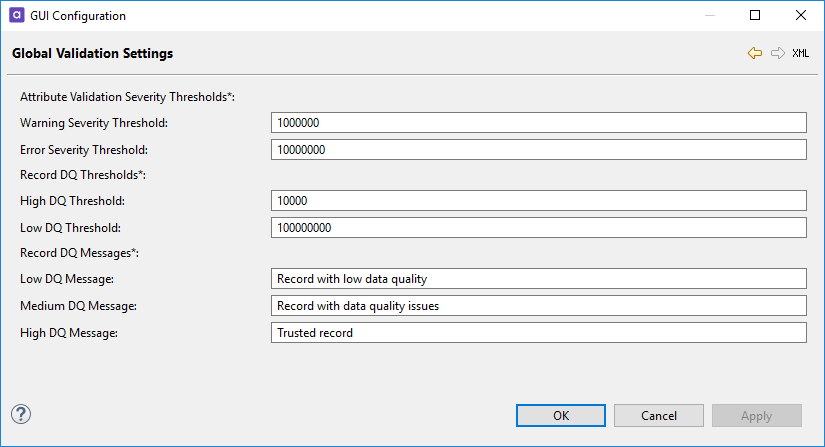Viewport: 825px width, 447px height.
Task: Click the Warning Severity Threshold field
Action: coord(538,123)
